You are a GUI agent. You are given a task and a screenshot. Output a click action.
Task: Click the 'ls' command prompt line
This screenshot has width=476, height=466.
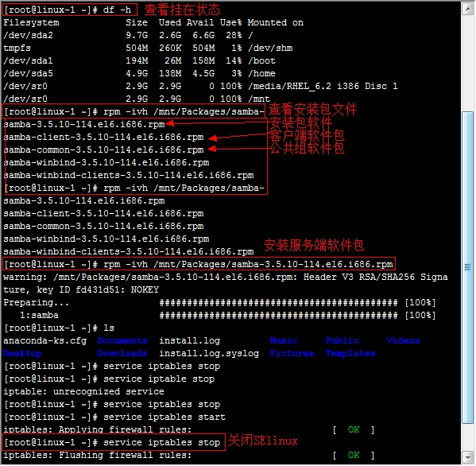coord(59,328)
